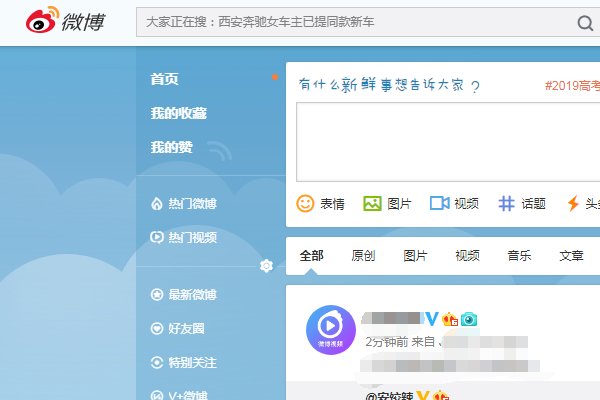Select the 音乐 feed tab
Viewport: 600px width, 400px height.
click(519, 255)
